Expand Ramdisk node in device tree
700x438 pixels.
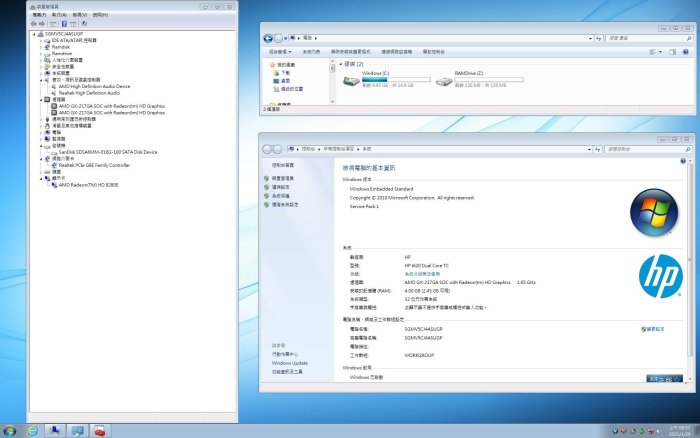tap(41, 47)
